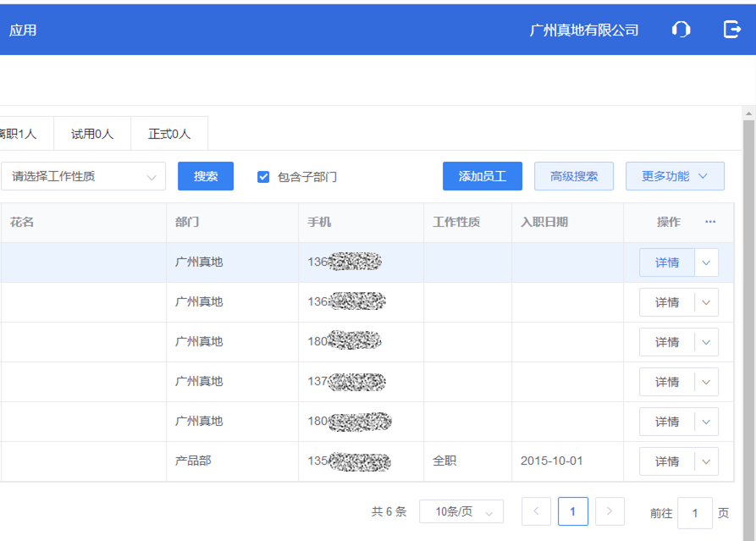Click the previous page arrow
The height and width of the screenshot is (541, 756).
tap(535, 511)
